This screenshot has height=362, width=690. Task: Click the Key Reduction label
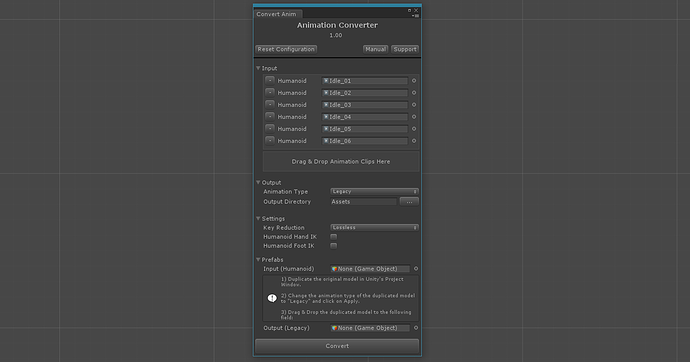(283, 227)
